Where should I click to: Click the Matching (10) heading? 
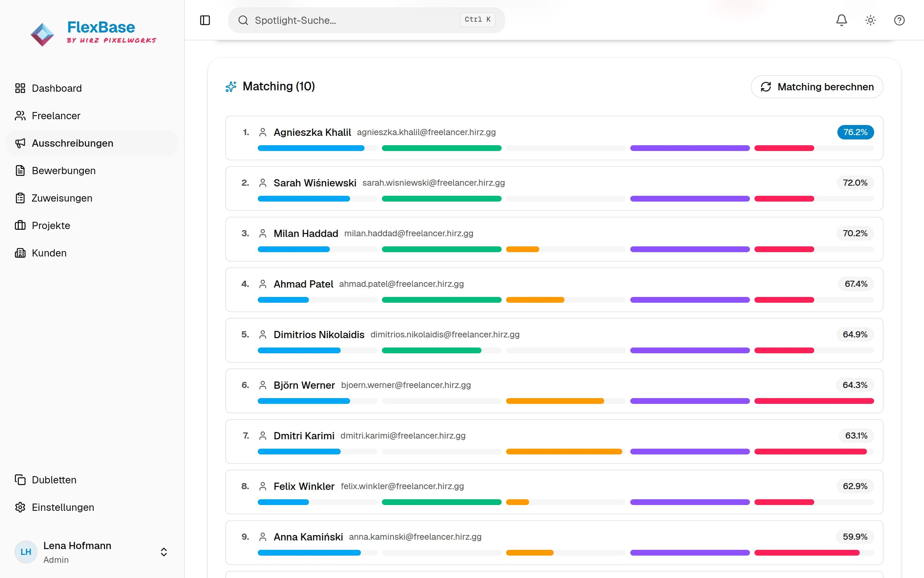(279, 86)
